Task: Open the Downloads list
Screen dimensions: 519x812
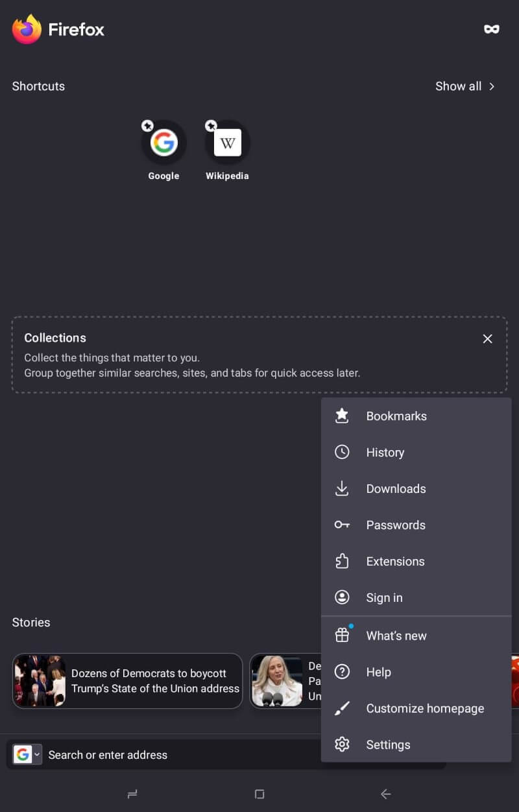Action: (396, 488)
